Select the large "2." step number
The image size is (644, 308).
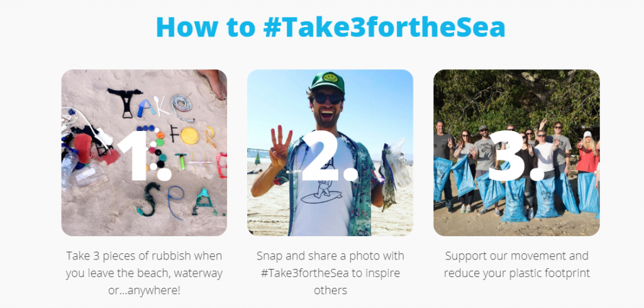point(330,156)
